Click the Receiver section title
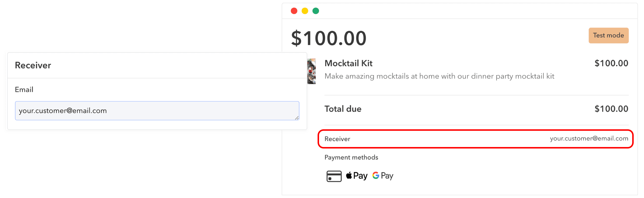This screenshot has height=198, width=644. 33,65
